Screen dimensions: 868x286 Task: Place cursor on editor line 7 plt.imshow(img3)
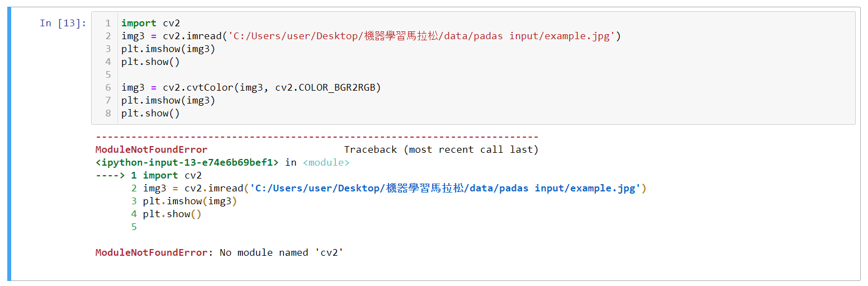pos(168,100)
